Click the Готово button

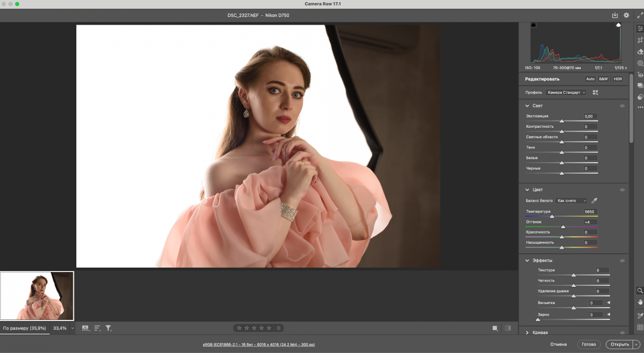pos(589,344)
